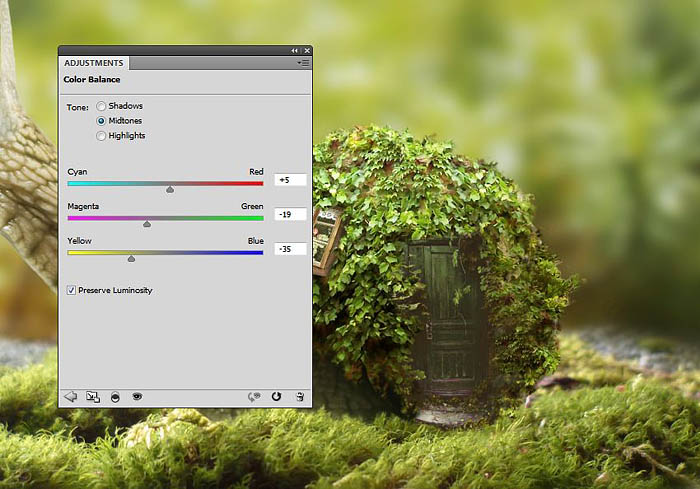700x489 pixels.
Task: Click the return to adjustment list arrow
Action: pos(70,396)
